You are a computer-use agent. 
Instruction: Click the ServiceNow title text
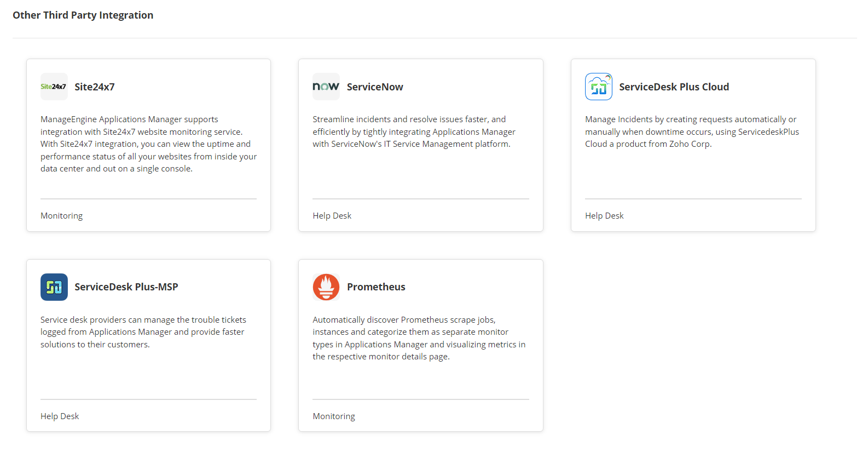point(375,86)
